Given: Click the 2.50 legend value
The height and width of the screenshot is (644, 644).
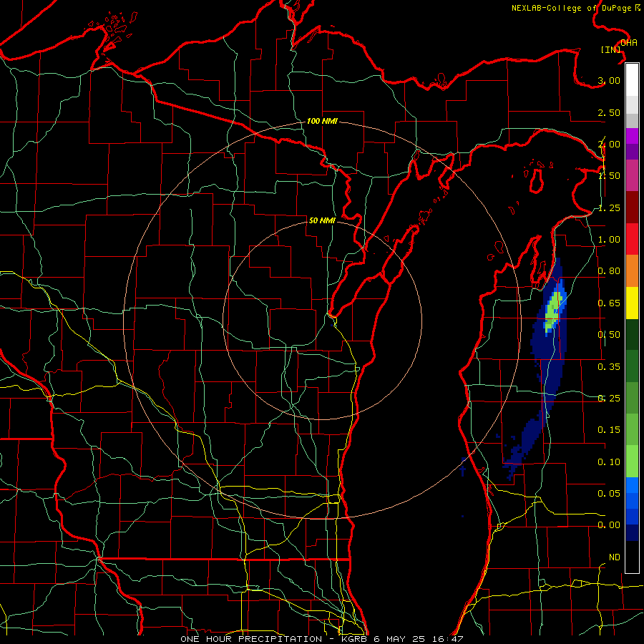Looking at the screenshot, I should pyautogui.click(x=609, y=112).
